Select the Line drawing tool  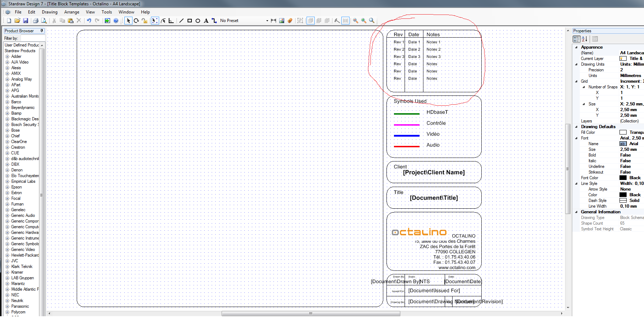coord(182,21)
